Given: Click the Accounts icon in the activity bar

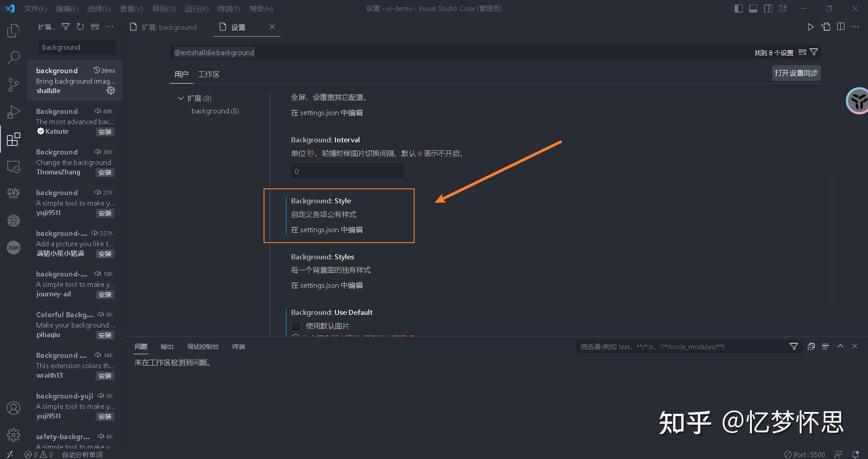Looking at the screenshot, I should [13, 407].
